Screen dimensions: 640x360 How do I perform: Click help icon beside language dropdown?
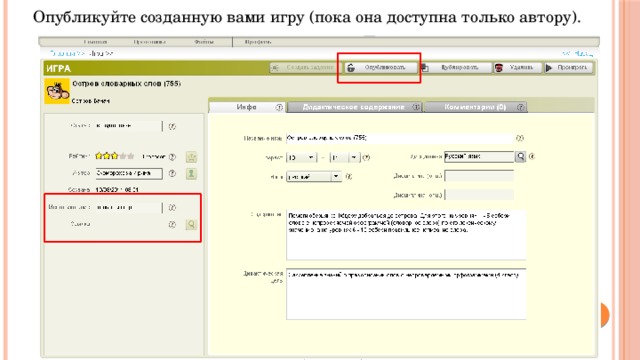[x=349, y=176]
